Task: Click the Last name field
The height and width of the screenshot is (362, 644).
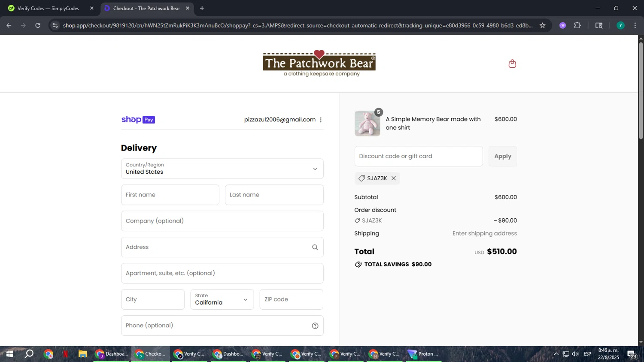Action: point(274,195)
